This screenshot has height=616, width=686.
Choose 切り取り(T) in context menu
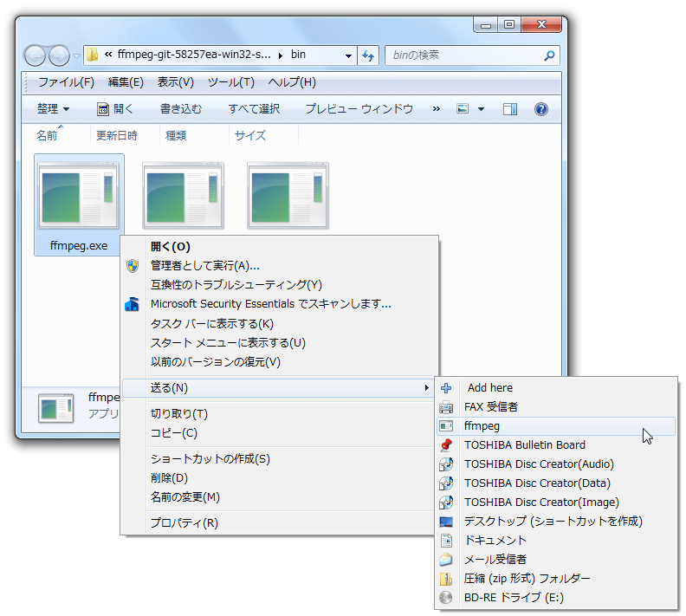pos(280,414)
